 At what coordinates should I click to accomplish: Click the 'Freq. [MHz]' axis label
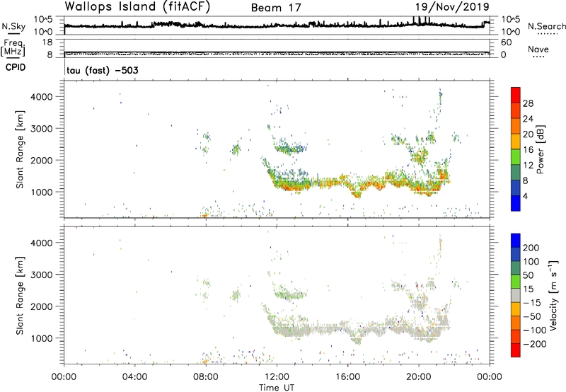[13, 48]
